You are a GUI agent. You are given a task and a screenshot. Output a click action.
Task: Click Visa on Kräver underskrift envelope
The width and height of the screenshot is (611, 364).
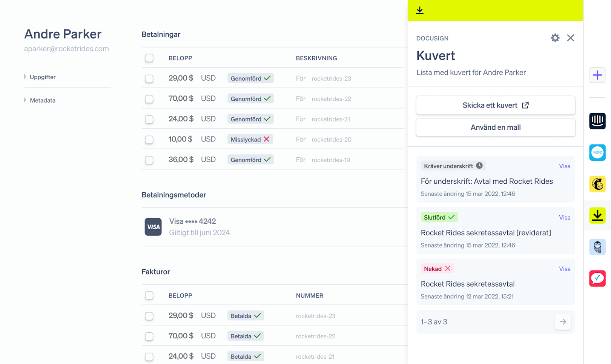(x=564, y=166)
